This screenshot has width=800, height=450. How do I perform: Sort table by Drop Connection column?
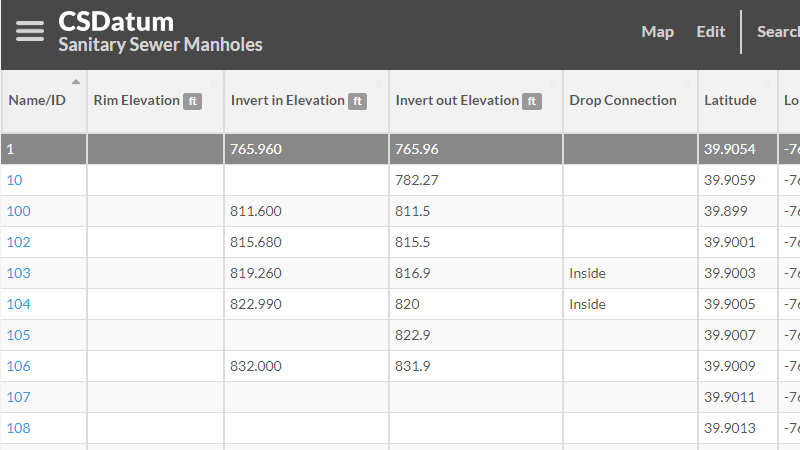pos(622,101)
